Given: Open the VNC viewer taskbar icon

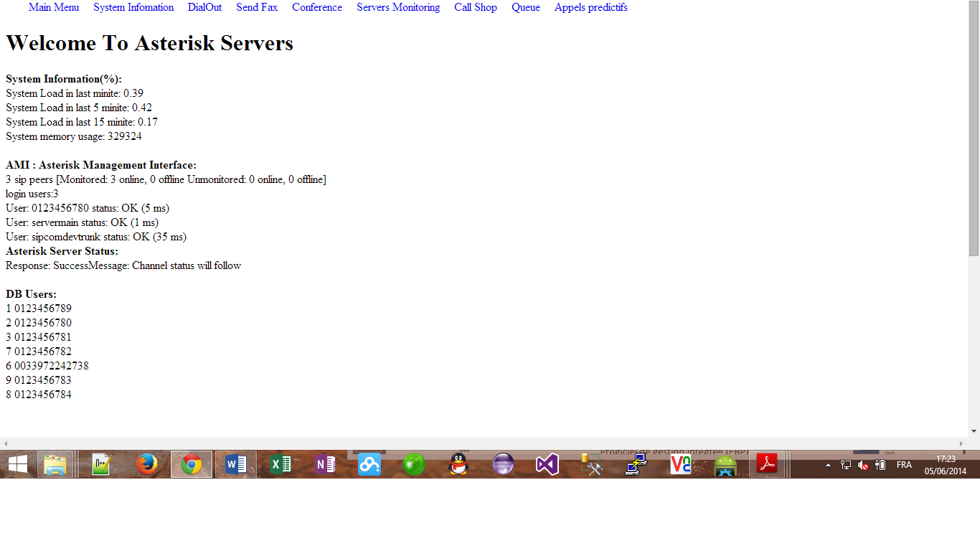Looking at the screenshot, I should (680, 465).
